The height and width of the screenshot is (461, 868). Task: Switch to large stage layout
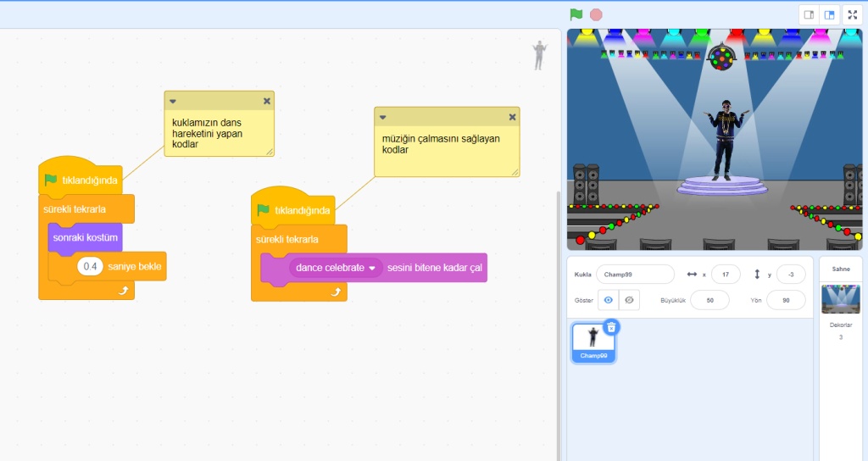coord(829,15)
